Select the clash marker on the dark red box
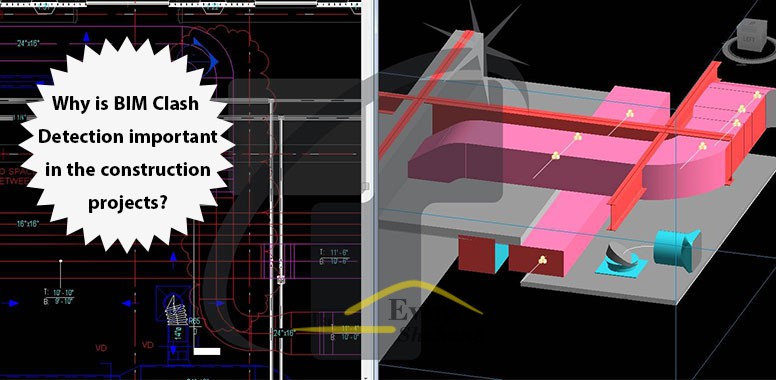 click(543, 259)
